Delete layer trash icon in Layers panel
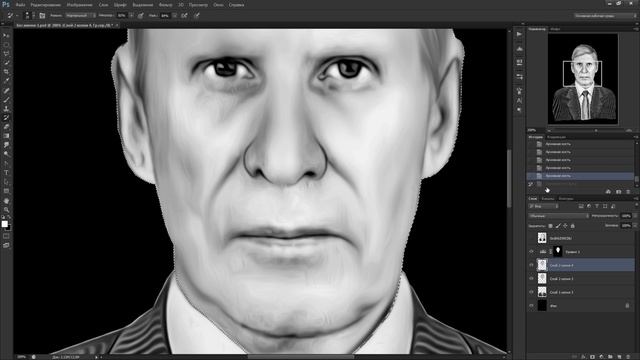Screen dimensions: 640x360 [629, 357]
